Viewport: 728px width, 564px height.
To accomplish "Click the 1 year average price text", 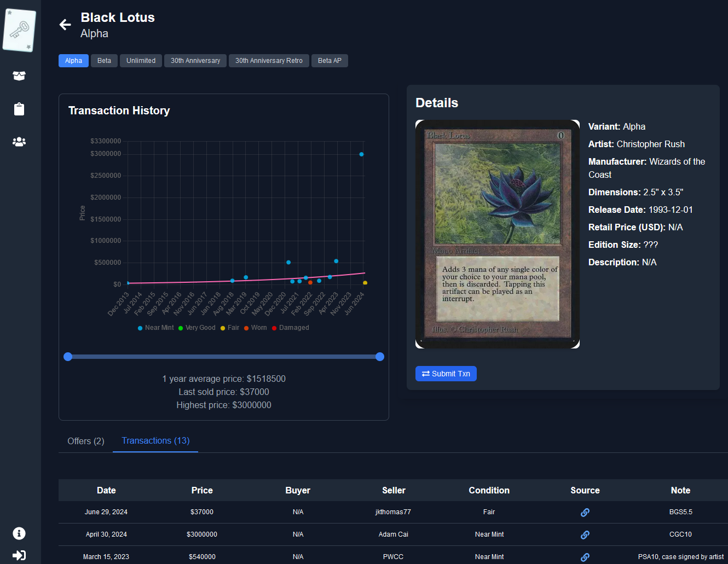I will (x=224, y=379).
